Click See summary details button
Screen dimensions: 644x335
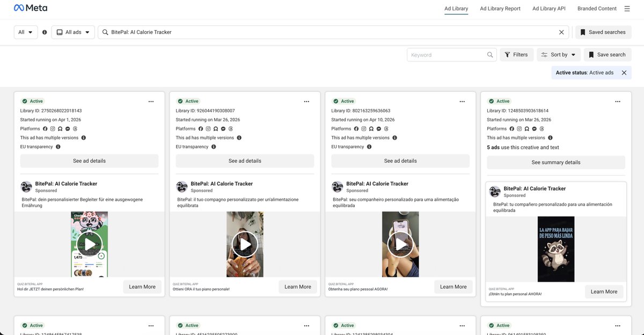[x=556, y=162]
